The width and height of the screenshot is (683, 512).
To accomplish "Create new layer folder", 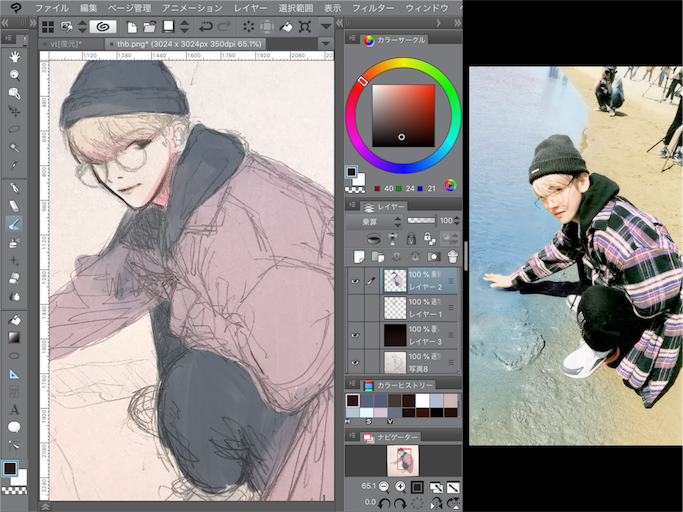I will click(377, 257).
